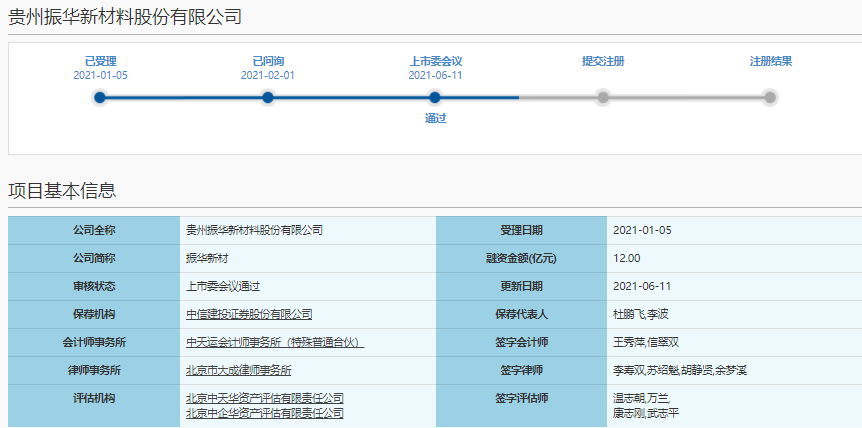
Task: Open the 中天运会计师事务所 accounting firm link
Action: pos(275,342)
